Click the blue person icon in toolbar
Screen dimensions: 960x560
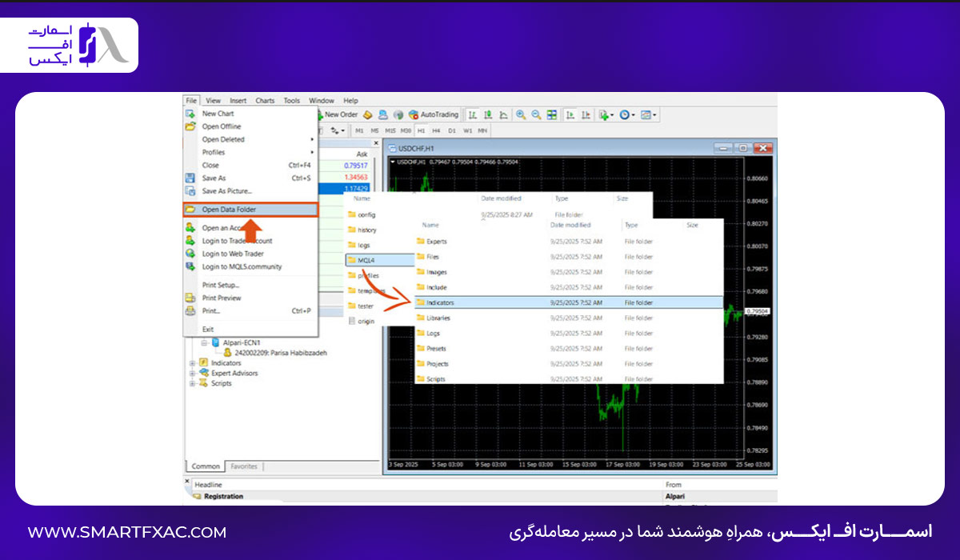[383, 115]
